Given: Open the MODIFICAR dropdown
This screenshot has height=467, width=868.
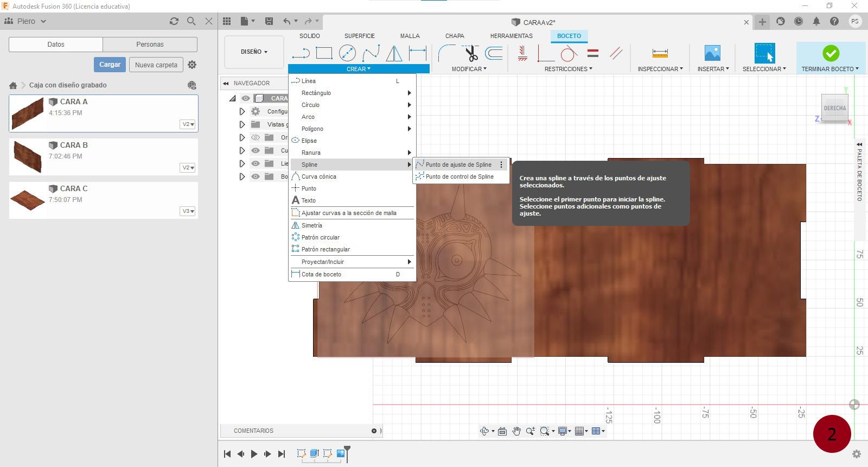Looking at the screenshot, I should [x=469, y=69].
